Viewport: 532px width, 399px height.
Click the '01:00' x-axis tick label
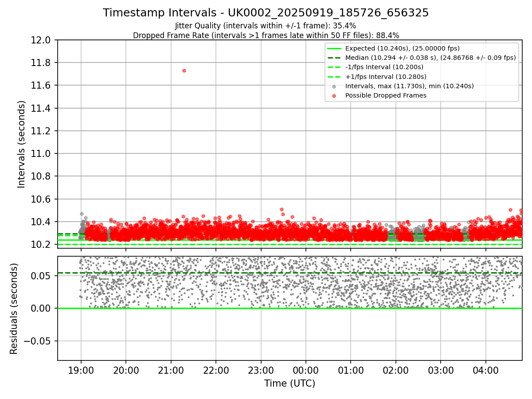tap(351, 370)
